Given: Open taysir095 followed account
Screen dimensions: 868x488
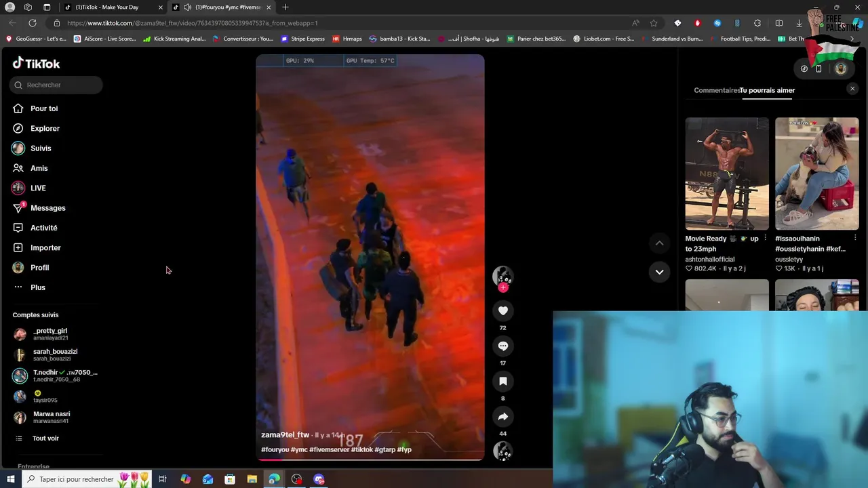Looking at the screenshot, I should coord(45,396).
